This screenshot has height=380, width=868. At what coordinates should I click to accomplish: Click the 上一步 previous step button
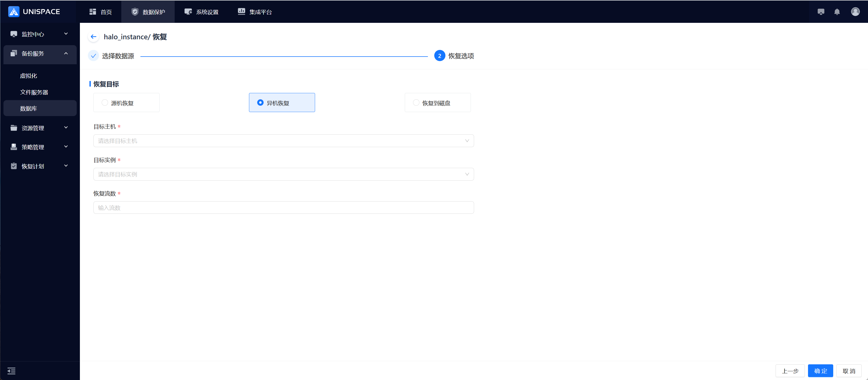coord(790,371)
